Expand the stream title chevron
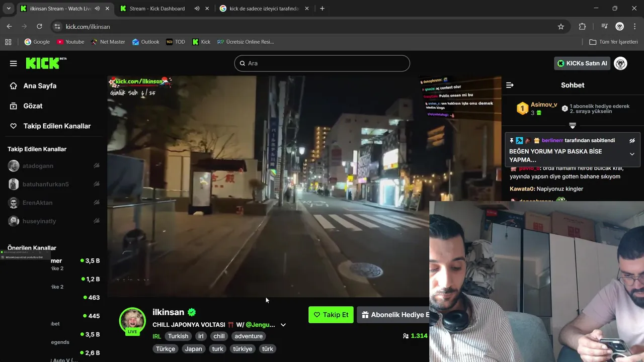 click(x=283, y=325)
